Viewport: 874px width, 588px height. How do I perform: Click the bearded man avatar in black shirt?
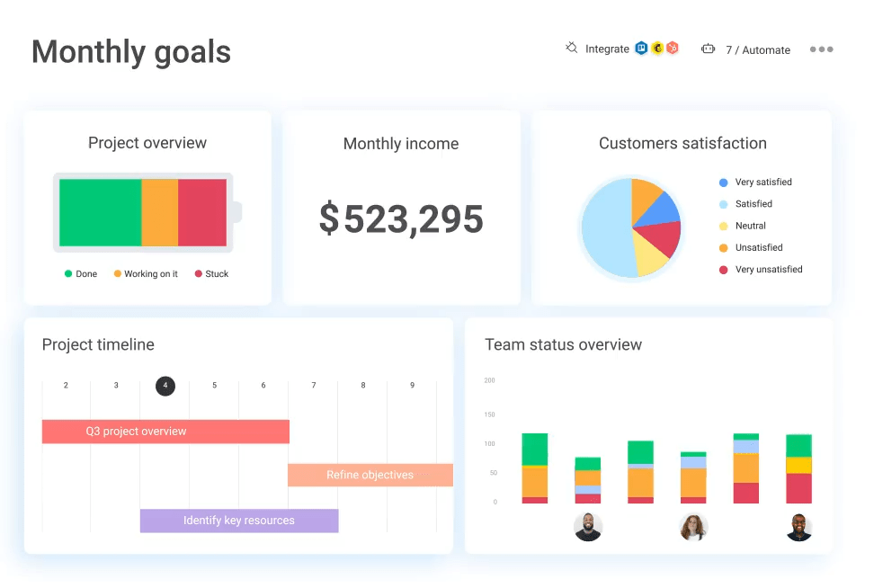[588, 527]
